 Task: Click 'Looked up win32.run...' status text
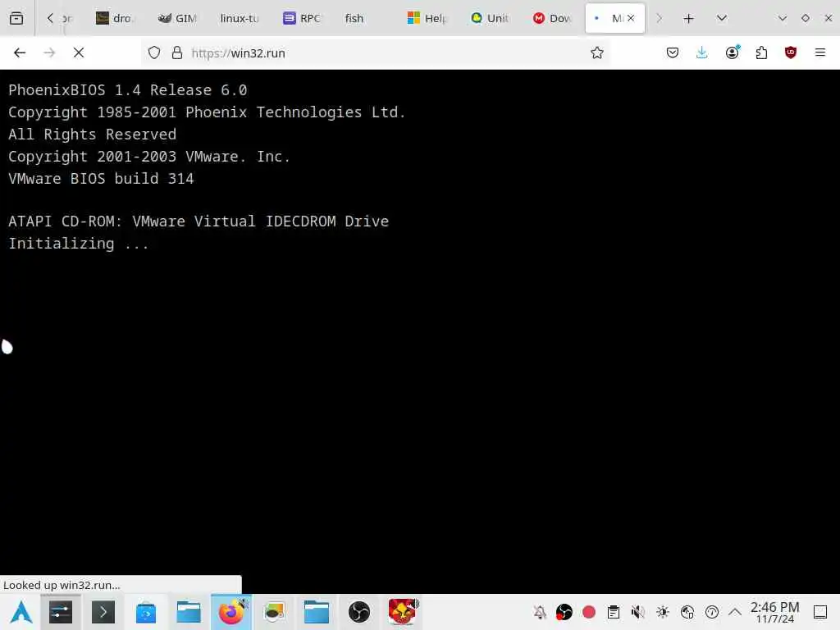(x=62, y=585)
